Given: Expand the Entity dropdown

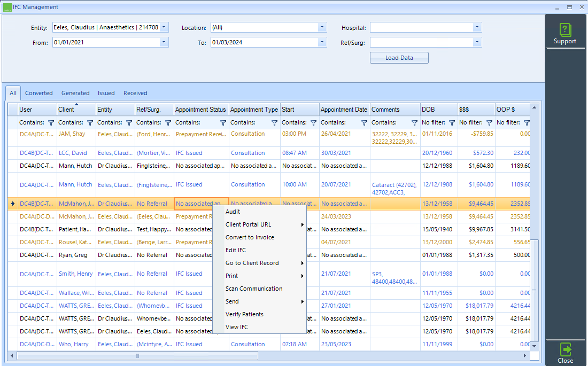Looking at the screenshot, I should click(164, 27).
